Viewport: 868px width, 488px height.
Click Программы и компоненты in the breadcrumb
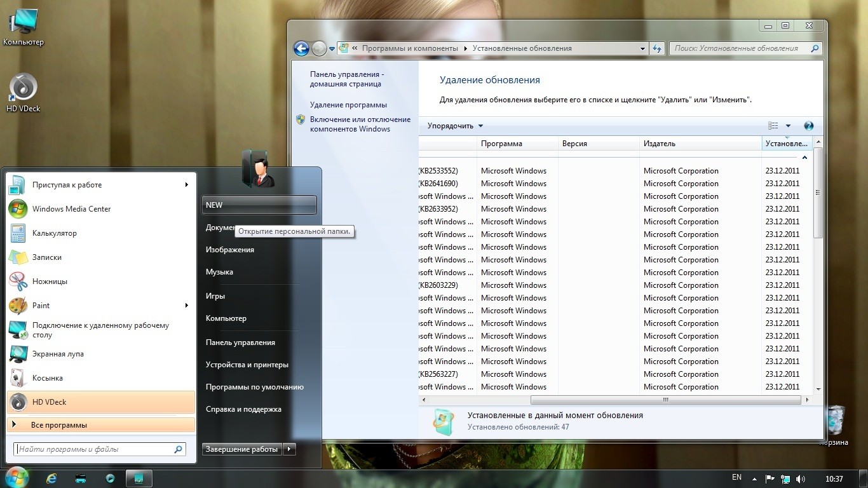(410, 48)
